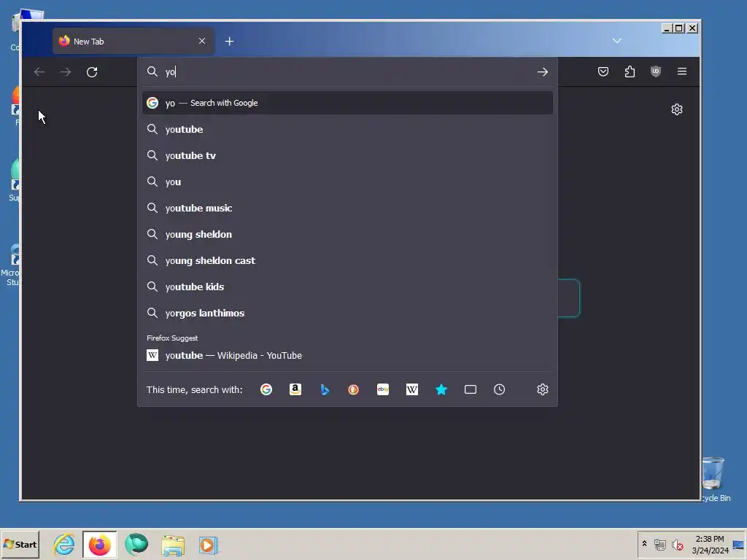Open file explorer folder in taskbar
The image size is (747, 560).
coord(172,545)
